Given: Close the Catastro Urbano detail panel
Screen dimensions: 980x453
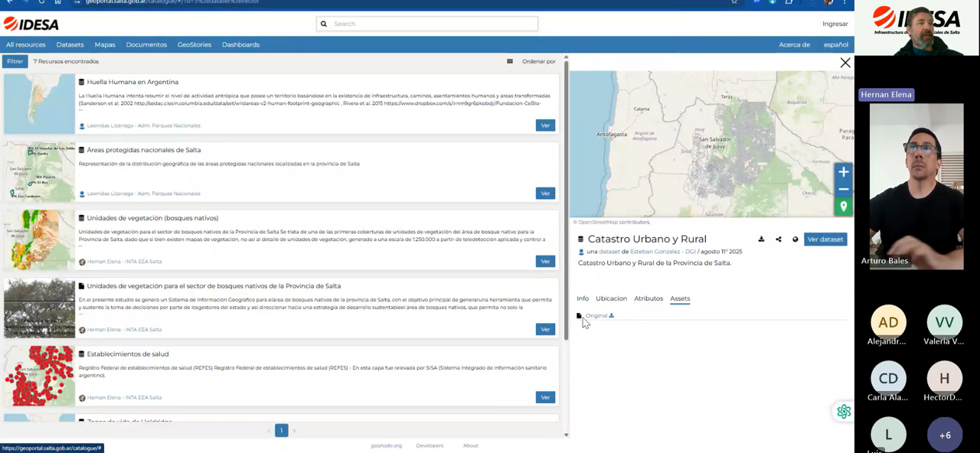Looking at the screenshot, I should (x=845, y=63).
